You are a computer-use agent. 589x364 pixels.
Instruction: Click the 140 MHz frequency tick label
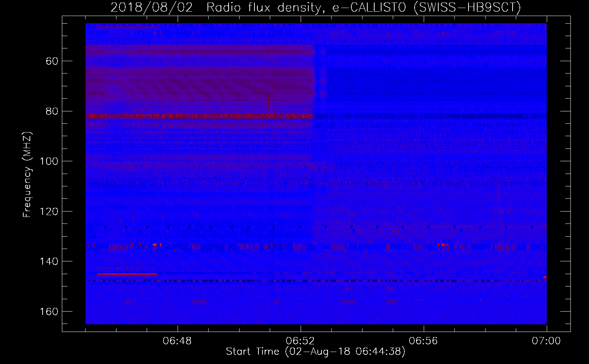(x=49, y=261)
